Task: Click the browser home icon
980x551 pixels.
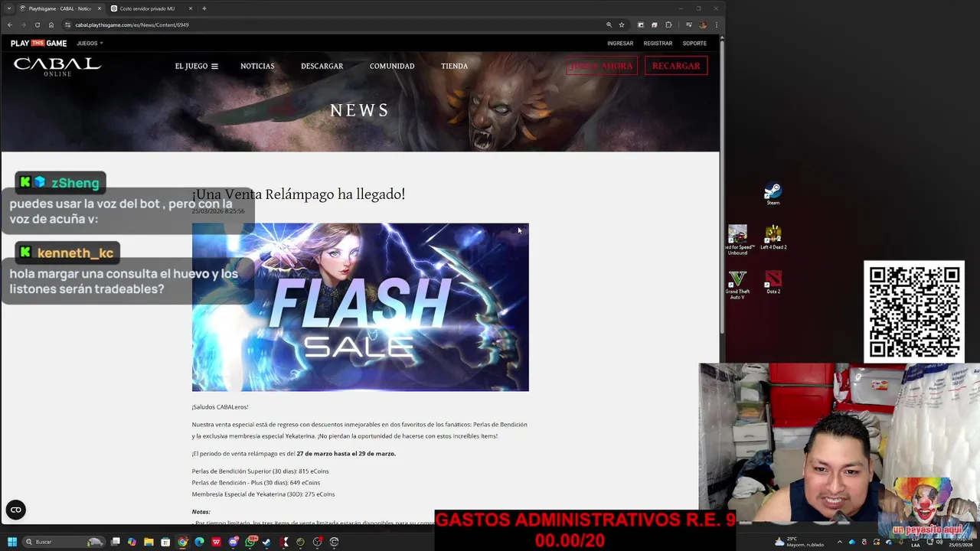Action: pyautogui.click(x=51, y=24)
